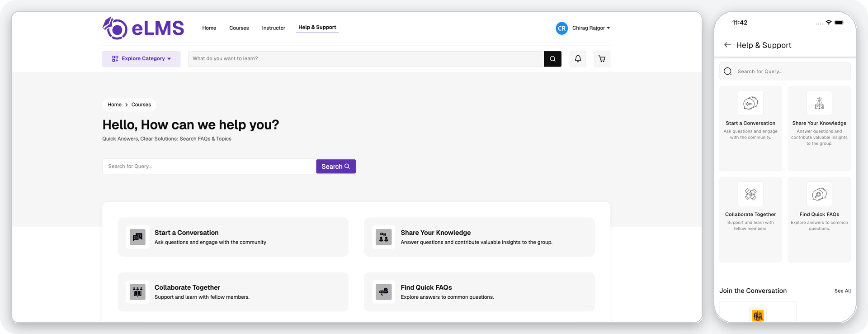Tap the mobile 'Share Your Knowledge' title
Viewport: 868px width, 334px height.
click(819, 123)
